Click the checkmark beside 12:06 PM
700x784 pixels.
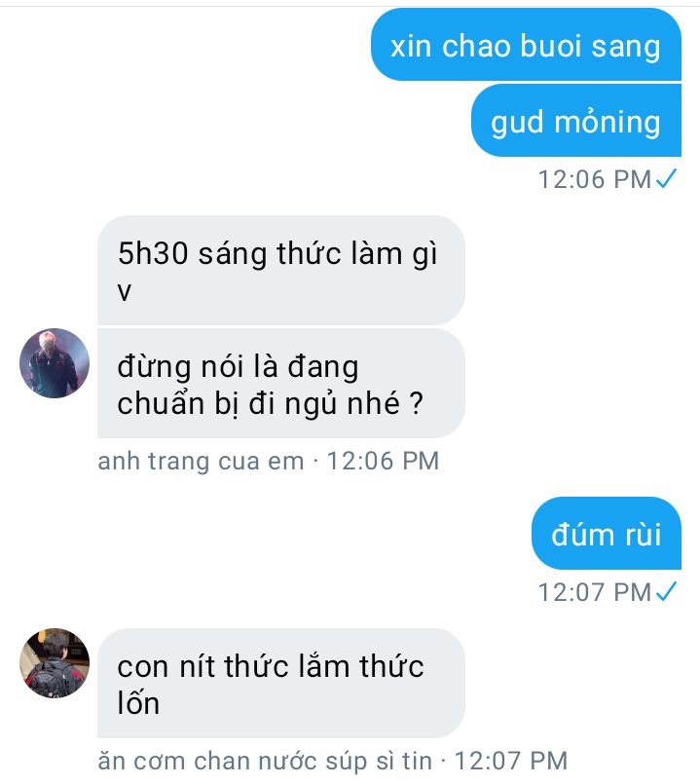pyautogui.click(x=667, y=178)
